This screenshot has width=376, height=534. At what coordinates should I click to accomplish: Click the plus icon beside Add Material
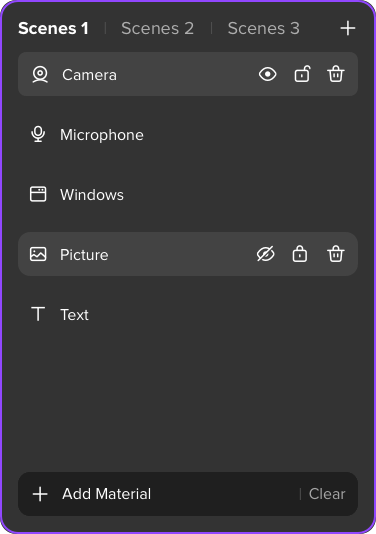click(x=40, y=494)
